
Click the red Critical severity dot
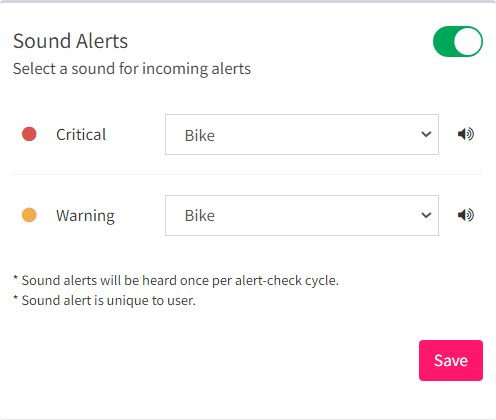(x=29, y=134)
